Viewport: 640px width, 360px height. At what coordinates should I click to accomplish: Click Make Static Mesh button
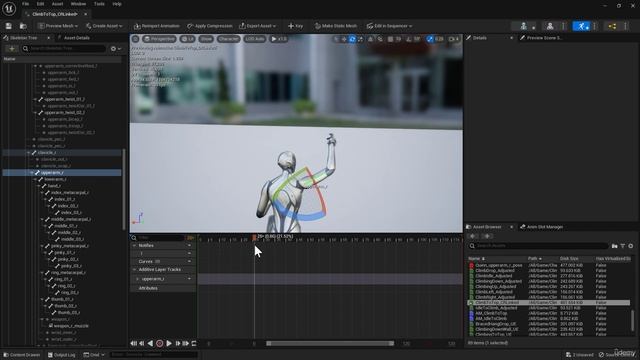pos(336,26)
